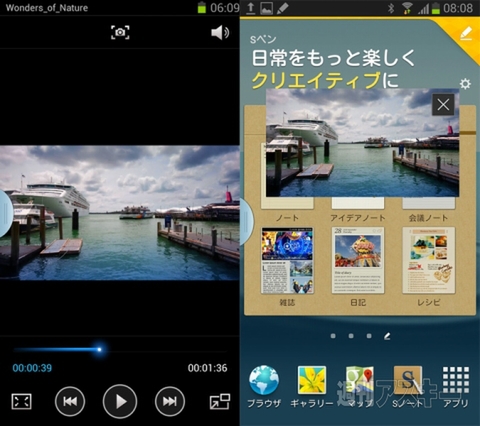
Task: Tap the floating pop-up video thumbnail
Action: (362, 143)
